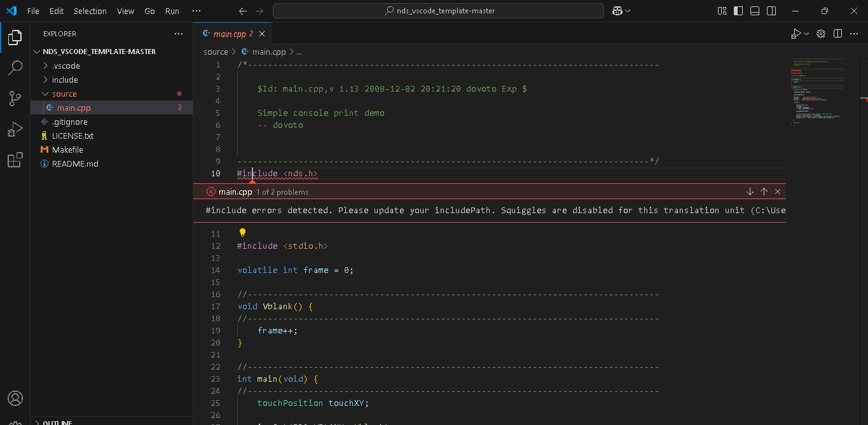
Task: Open Customize Layout icon
Action: (722, 11)
